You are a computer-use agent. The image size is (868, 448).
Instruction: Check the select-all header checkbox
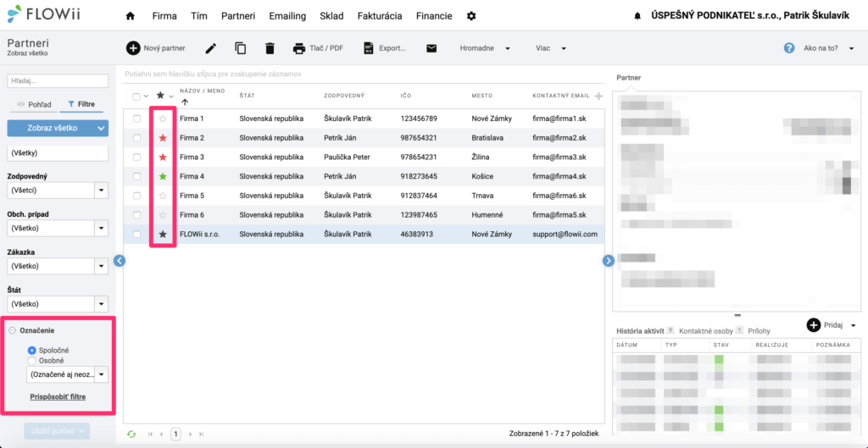[x=136, y=97]
